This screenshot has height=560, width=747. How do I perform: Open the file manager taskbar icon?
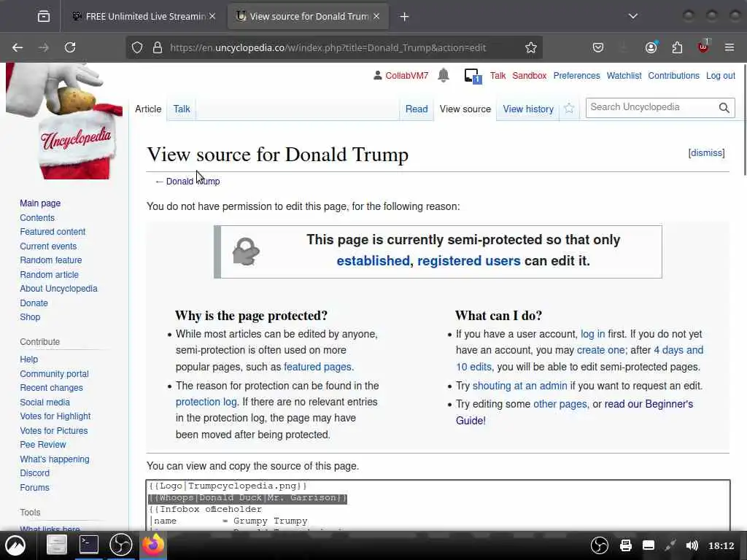(56, 545)
